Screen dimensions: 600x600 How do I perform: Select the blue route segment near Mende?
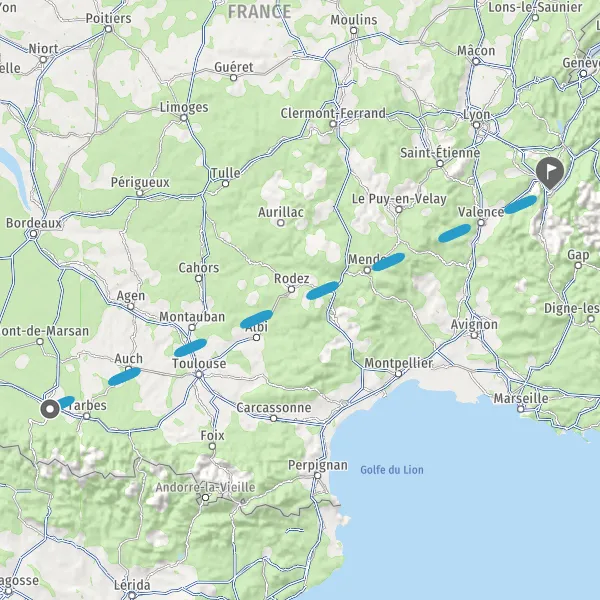point(388,262)
